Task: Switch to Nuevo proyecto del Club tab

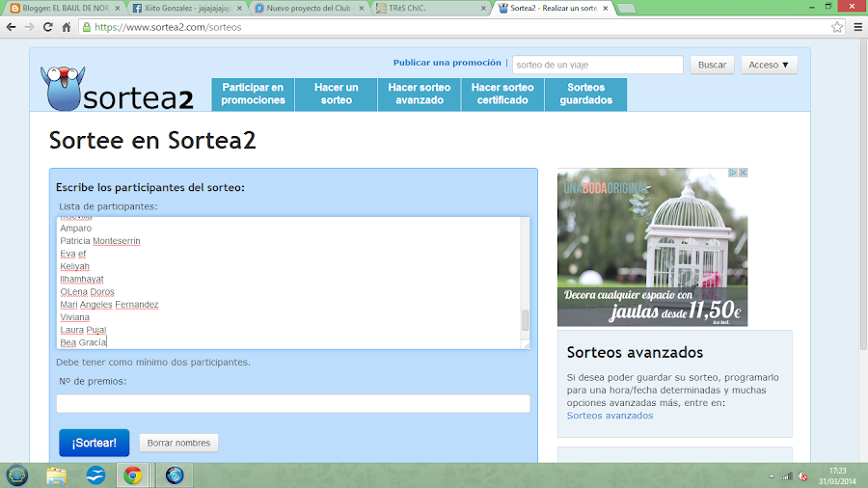Action: [x=309, y=9]
